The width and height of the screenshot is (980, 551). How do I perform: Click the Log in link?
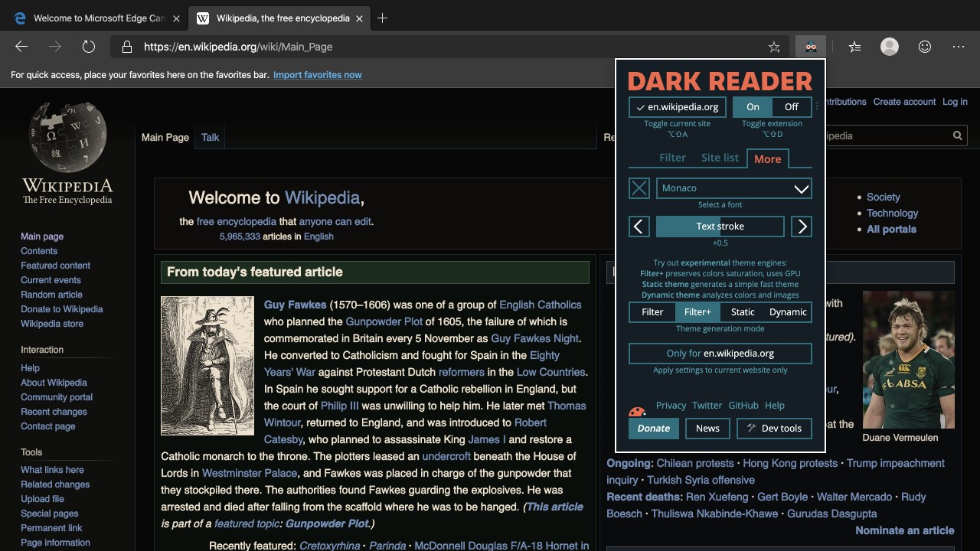pyautogui.click(x=955, y=102)
